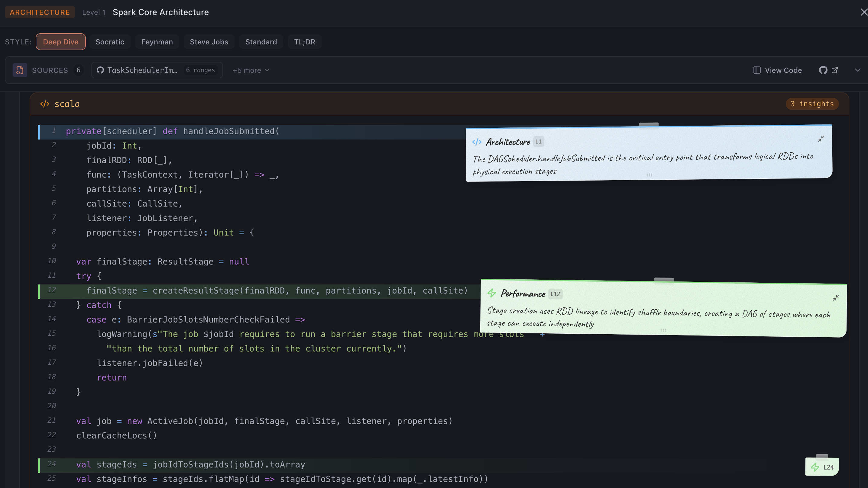Collapse the Architecture insight card
Viewport: 868px width, 488px height.
821,138
